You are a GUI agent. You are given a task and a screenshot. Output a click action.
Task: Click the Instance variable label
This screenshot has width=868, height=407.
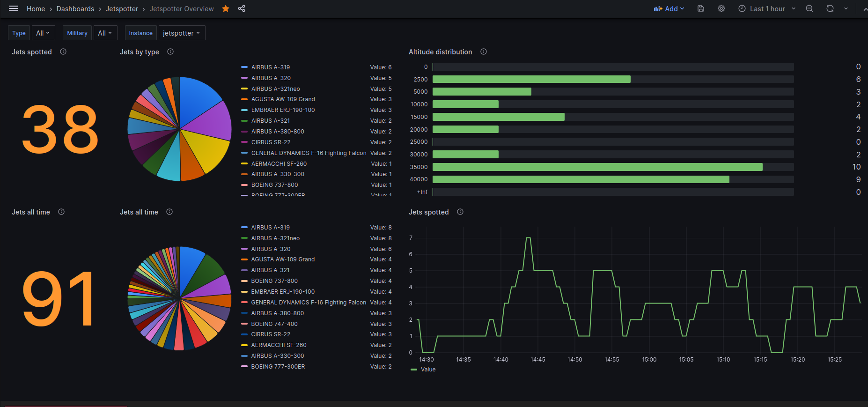pos(141,33)
